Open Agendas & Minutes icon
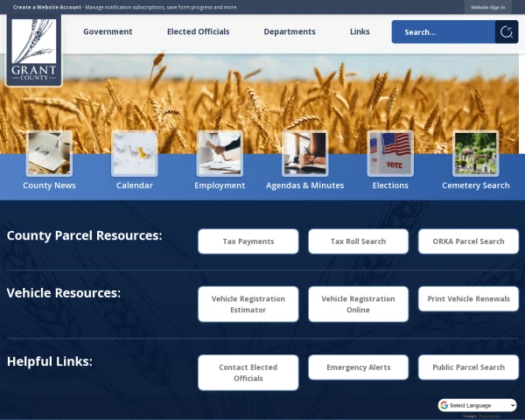The height and width of the screenshot is (420, 525). coord(304,154)
